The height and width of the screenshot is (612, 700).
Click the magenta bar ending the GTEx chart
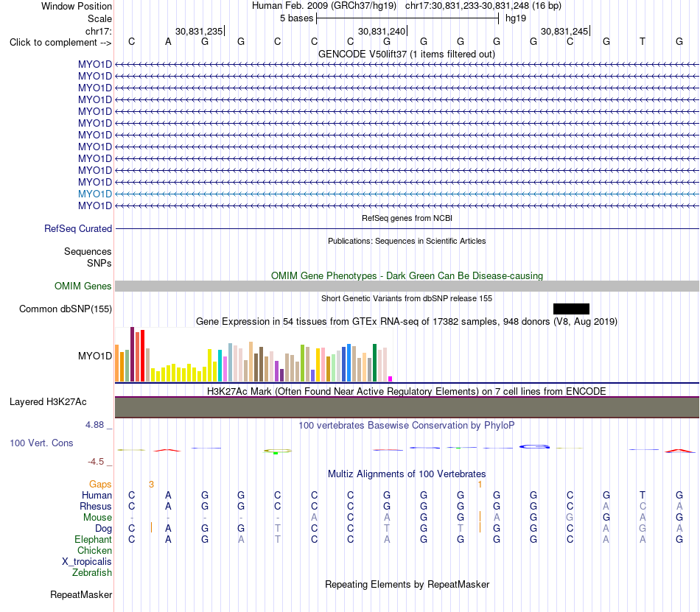pos(391,379)
